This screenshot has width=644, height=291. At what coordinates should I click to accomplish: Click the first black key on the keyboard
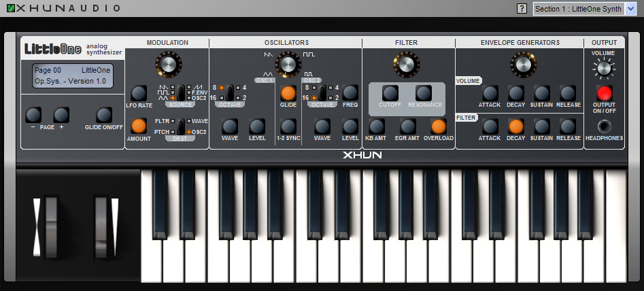coord(159,205)
